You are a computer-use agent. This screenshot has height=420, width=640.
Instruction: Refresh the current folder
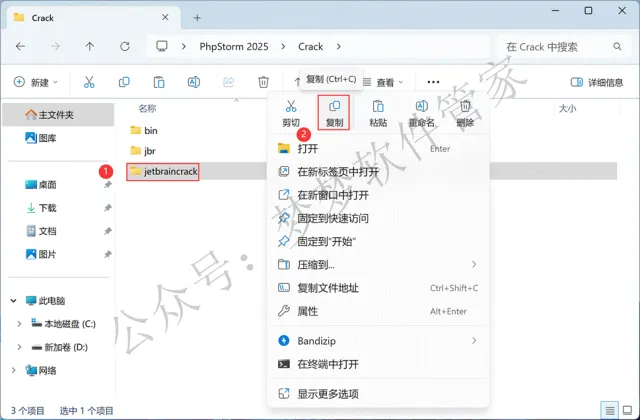(125, 46)
